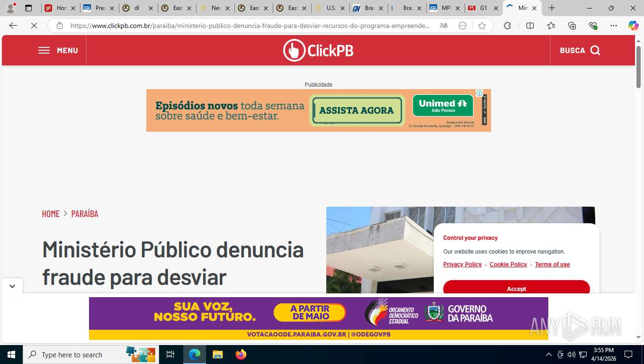Viewport: 644px width, 364px height.
Task: Open the Privacy Policy link
Action: coord(462,264)
